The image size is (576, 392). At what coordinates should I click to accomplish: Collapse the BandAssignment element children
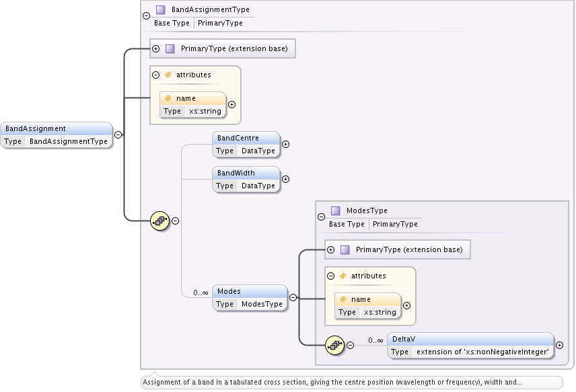tap(118, 134)
